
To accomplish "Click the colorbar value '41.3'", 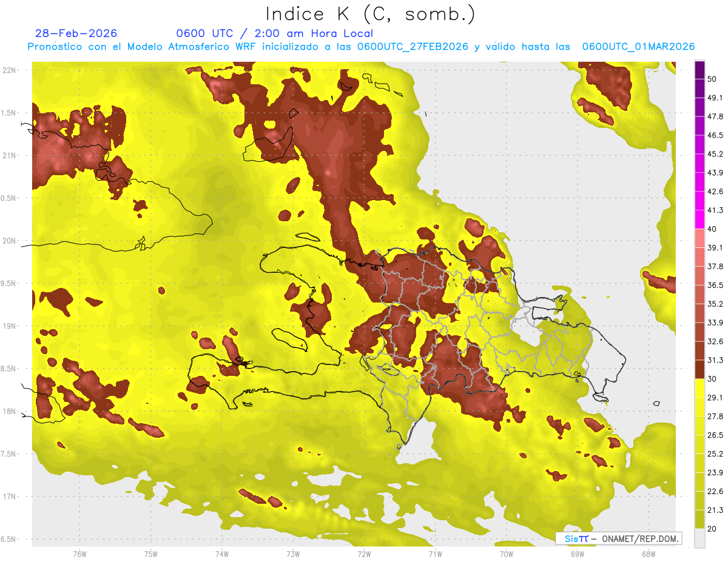I will point(715,210).
